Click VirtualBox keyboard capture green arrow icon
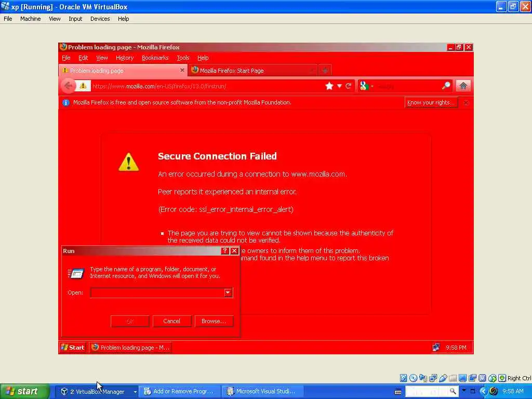Viewport: 532px width, 399px height. click(x=502, y=378)
